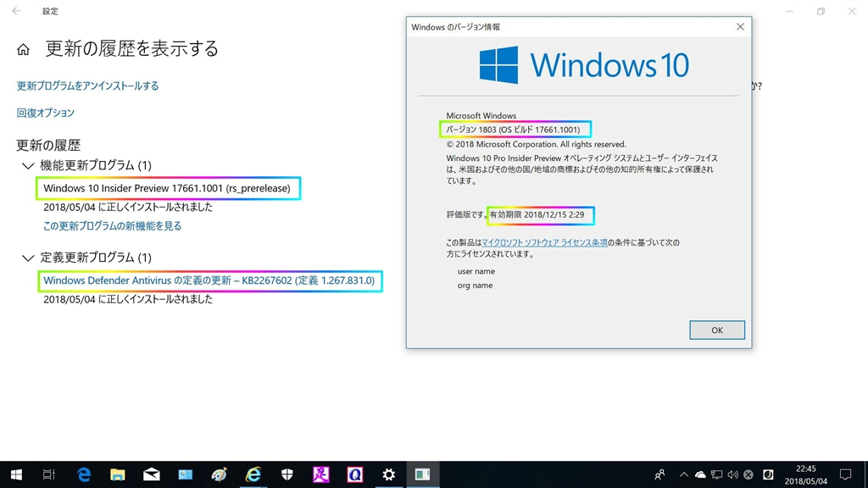Restore down the Settings window
This screenshot has height=488, width=868.
point(821,11)
